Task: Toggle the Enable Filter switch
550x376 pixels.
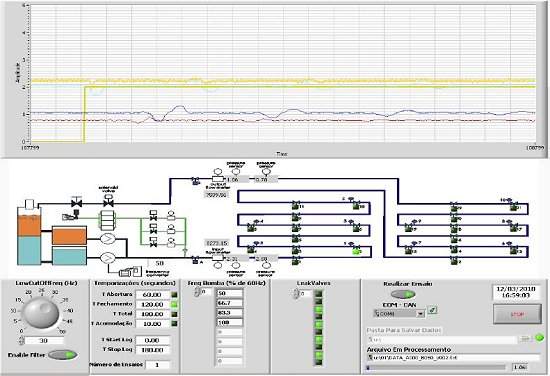Action: 63,355
